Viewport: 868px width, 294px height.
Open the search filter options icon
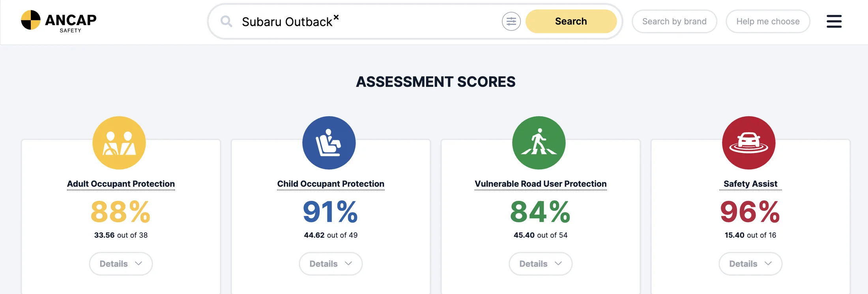[x=511, y=21]
